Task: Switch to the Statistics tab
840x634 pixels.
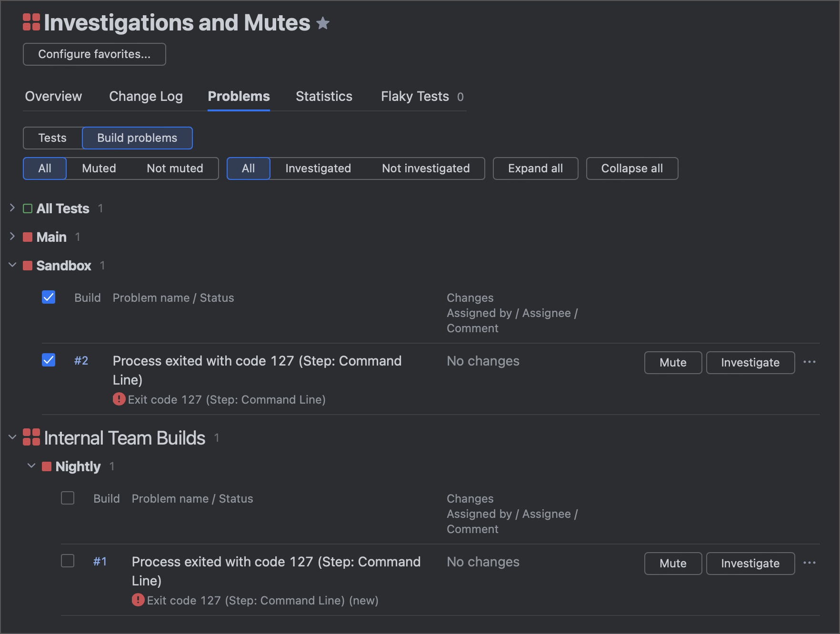Action: tap(324, 96)
